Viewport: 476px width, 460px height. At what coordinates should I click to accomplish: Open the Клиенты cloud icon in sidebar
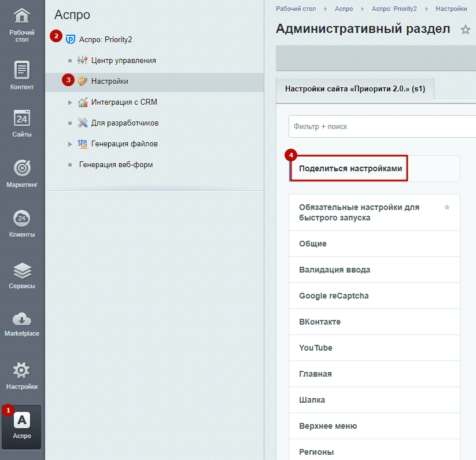[22, 218]
